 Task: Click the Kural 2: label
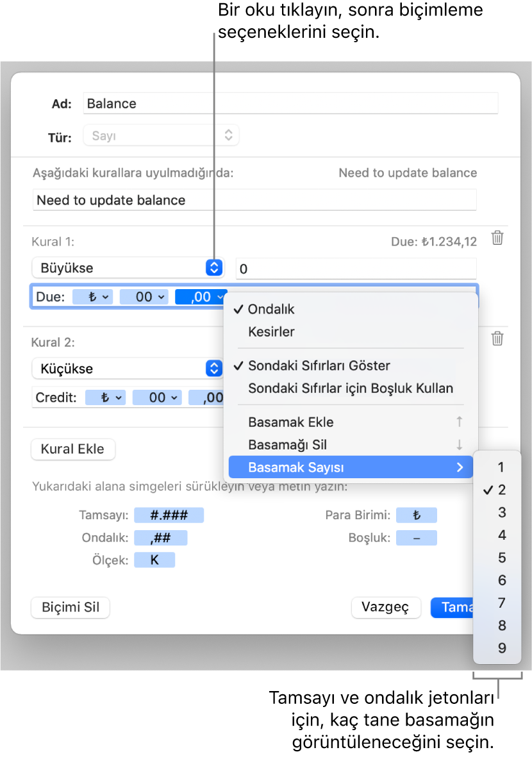(53, 342)
